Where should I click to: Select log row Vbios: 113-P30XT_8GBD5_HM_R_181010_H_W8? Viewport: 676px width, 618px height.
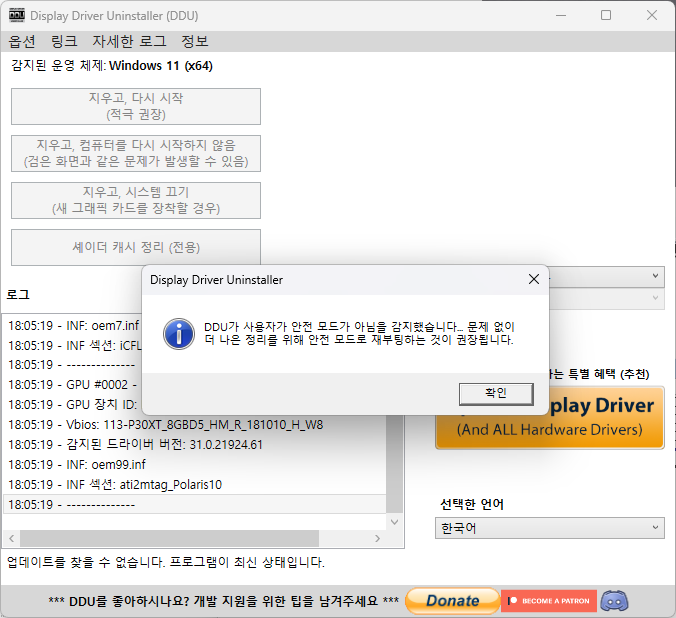pyautogui.click(x=194, y=425)
